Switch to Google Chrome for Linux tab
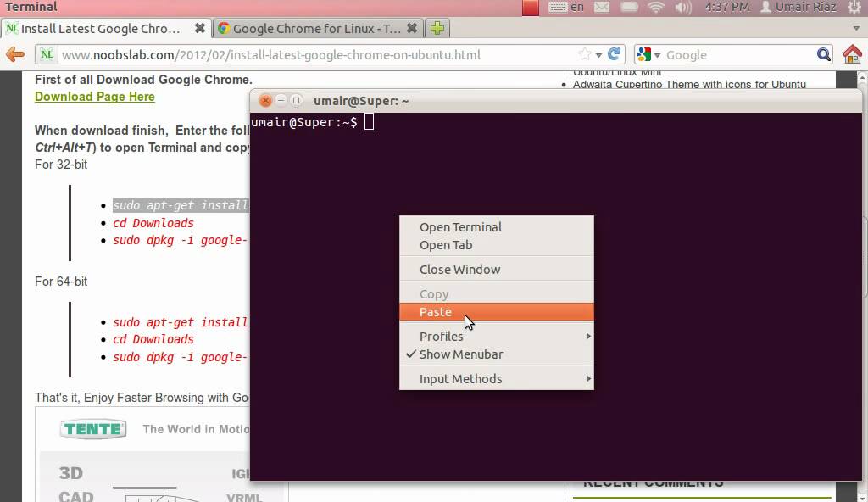 coord(318,28)
